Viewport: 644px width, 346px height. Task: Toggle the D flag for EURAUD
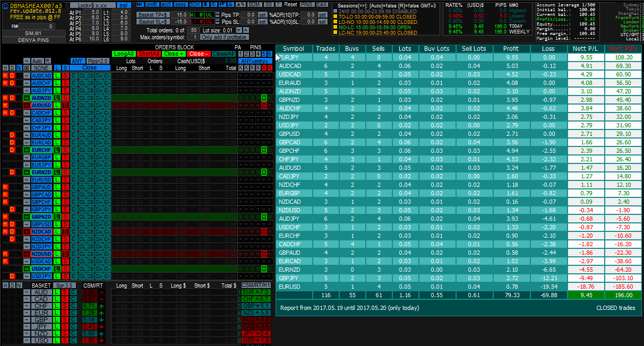pos(12,135)
